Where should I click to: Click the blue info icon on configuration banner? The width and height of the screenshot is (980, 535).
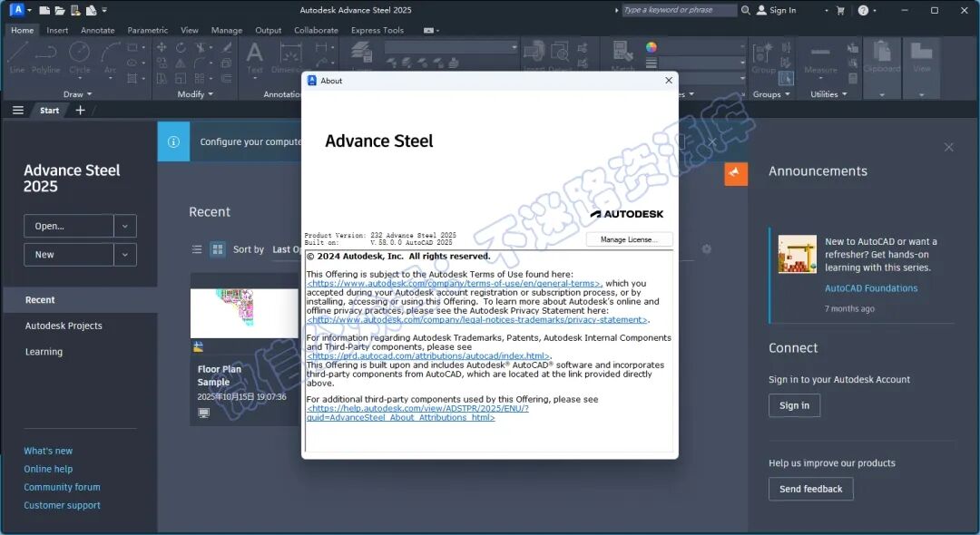(173, 141)
